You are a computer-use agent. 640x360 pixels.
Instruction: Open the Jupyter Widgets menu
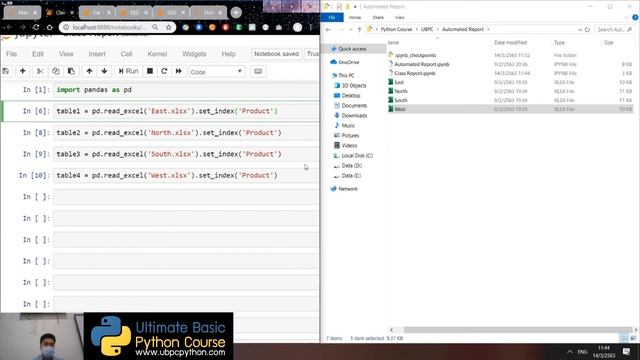pyautogui.click(x=194, y=54)
